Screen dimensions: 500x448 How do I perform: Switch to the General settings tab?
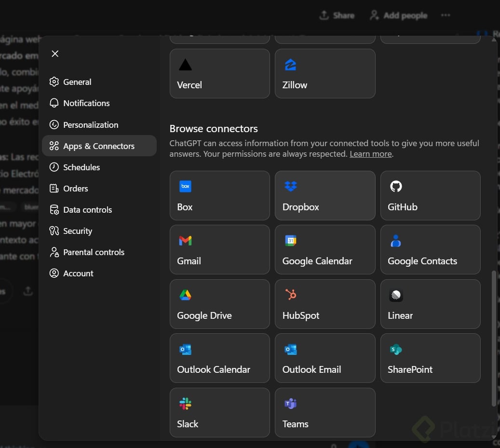(77, 82)
